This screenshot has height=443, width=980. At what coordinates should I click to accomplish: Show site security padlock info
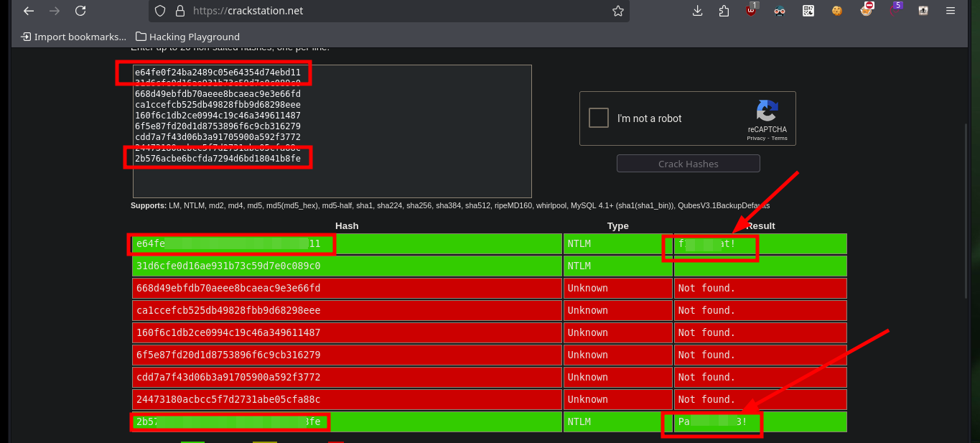[x=179, y=11]
